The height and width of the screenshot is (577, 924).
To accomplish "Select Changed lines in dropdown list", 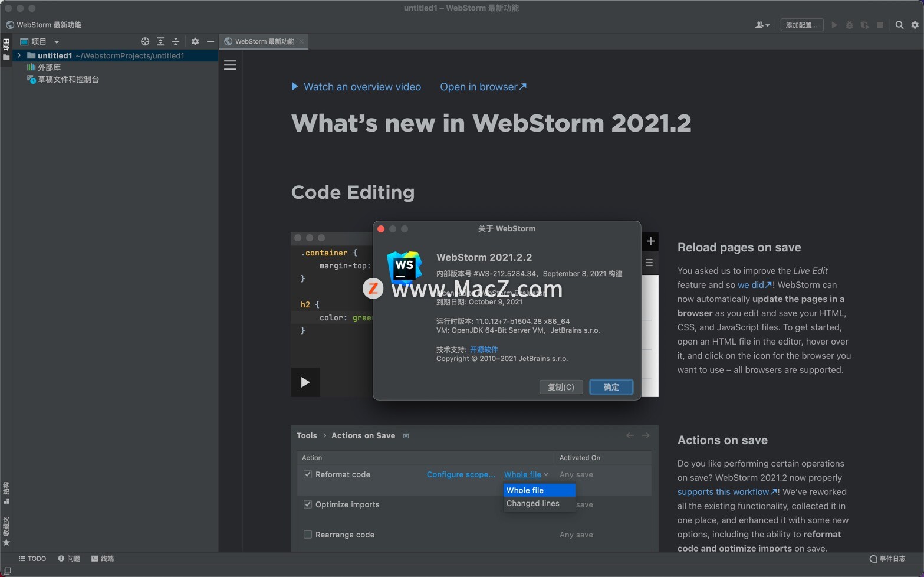I will [539, 503].
